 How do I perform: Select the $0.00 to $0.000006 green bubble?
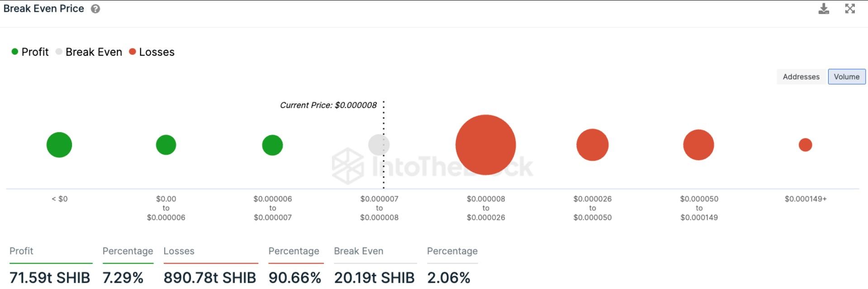point(166,145)
